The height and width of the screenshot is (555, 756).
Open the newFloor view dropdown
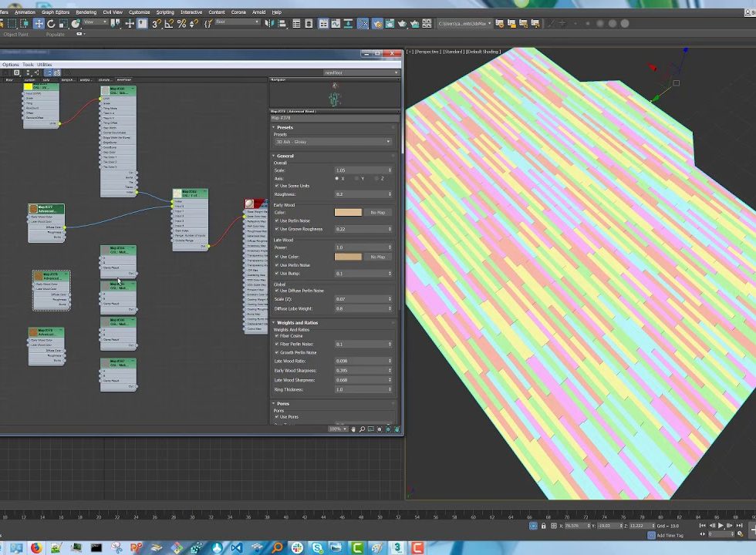point(361,72)
